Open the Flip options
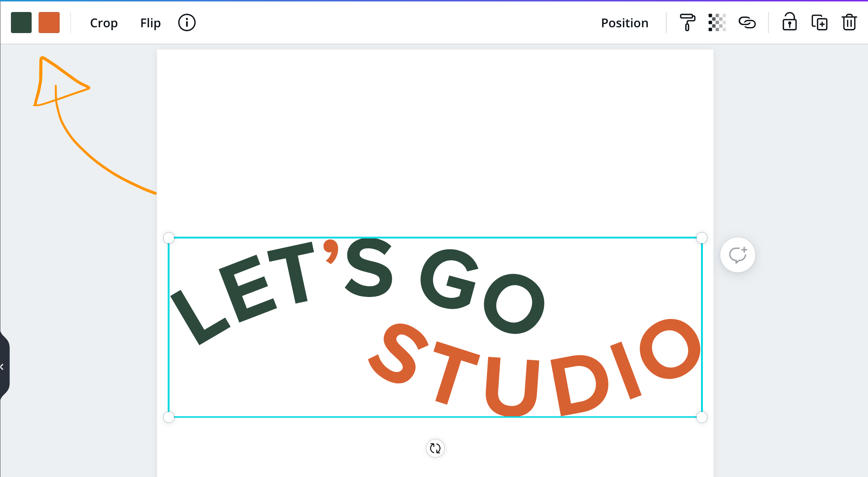868x477 pixels. point(151,23)
